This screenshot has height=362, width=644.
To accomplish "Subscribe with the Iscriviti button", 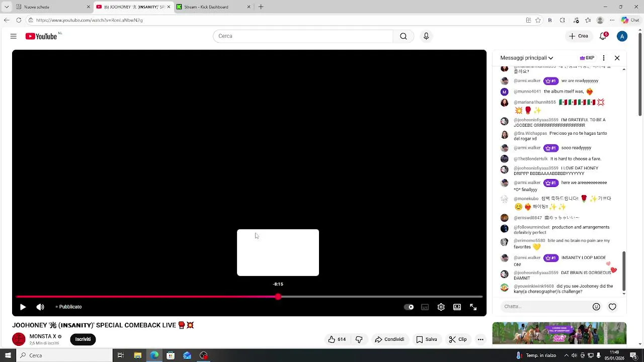I will (x=83, y=339).
